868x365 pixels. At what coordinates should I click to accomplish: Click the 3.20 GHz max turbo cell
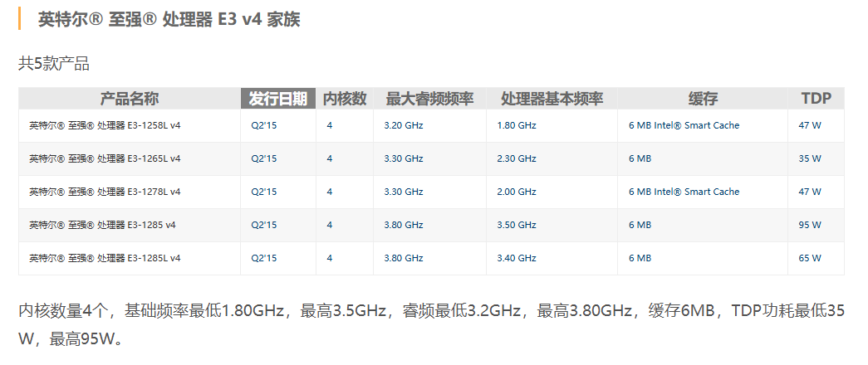point(404,125)
